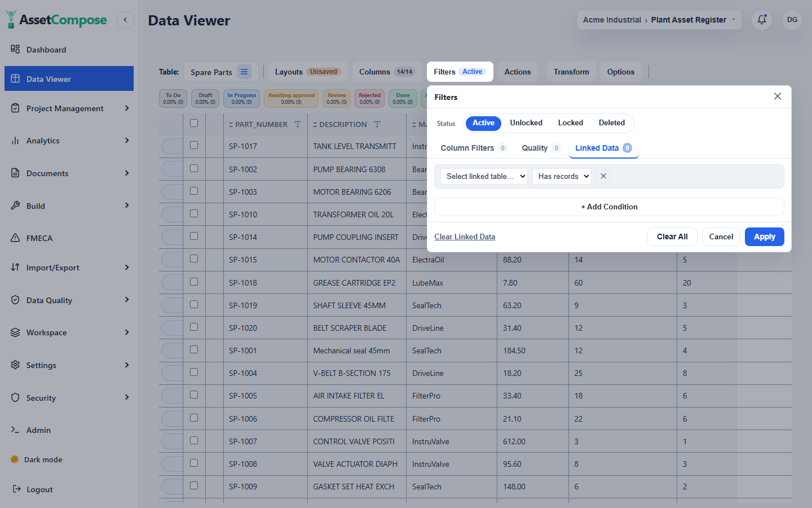Select the checkbox for SP-1006
Image resolution: width=812 pixels, height=508 pixels.
point(194,418)
